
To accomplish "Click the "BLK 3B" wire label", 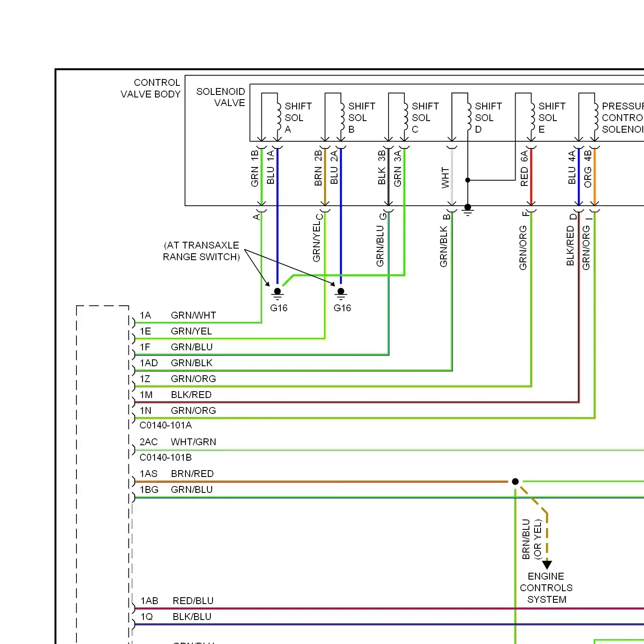I will [382, 167].
